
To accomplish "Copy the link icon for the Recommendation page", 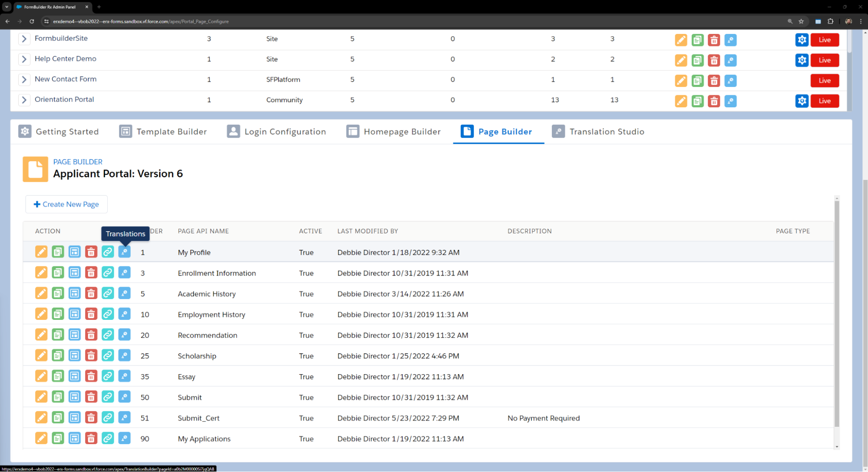I will [x=108, y=335].
